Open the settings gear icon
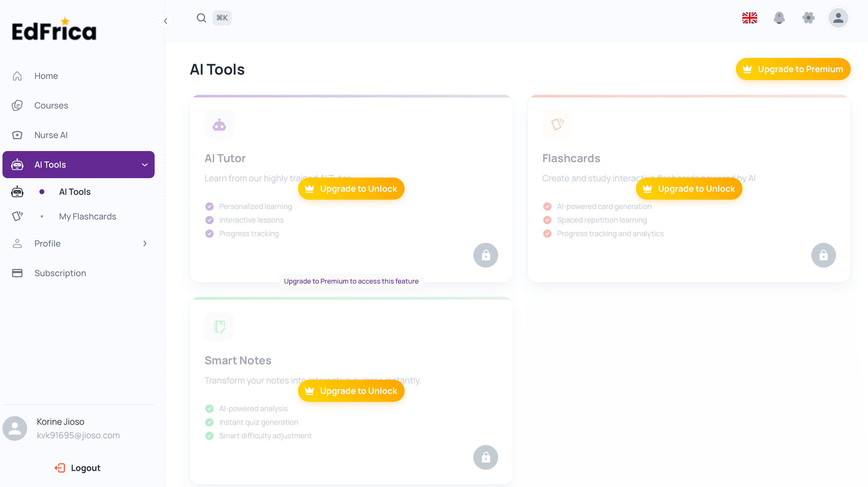The image size is (868, 487). 808,18
